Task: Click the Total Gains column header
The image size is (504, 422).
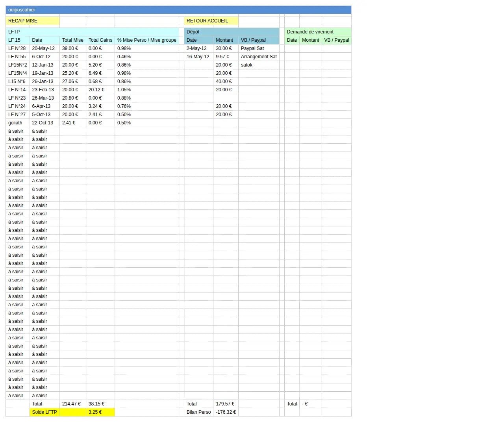Action: [x=100, y=40]
